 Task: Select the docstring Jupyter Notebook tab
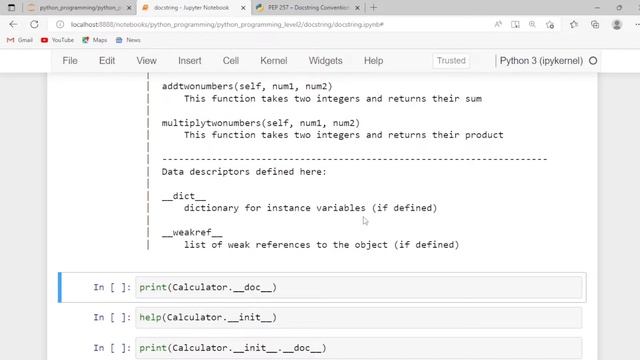[192, 8]
